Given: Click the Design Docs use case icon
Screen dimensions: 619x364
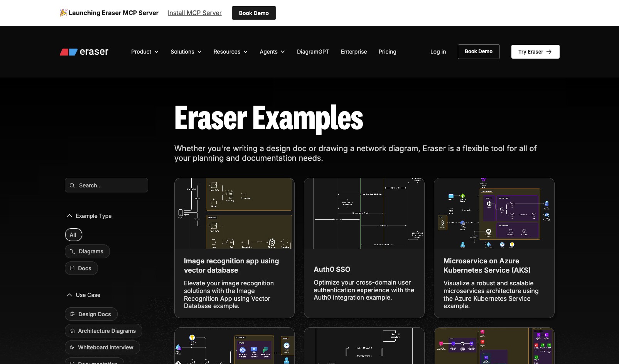Looking at the screenshot, I should click(x=73, y=314).
